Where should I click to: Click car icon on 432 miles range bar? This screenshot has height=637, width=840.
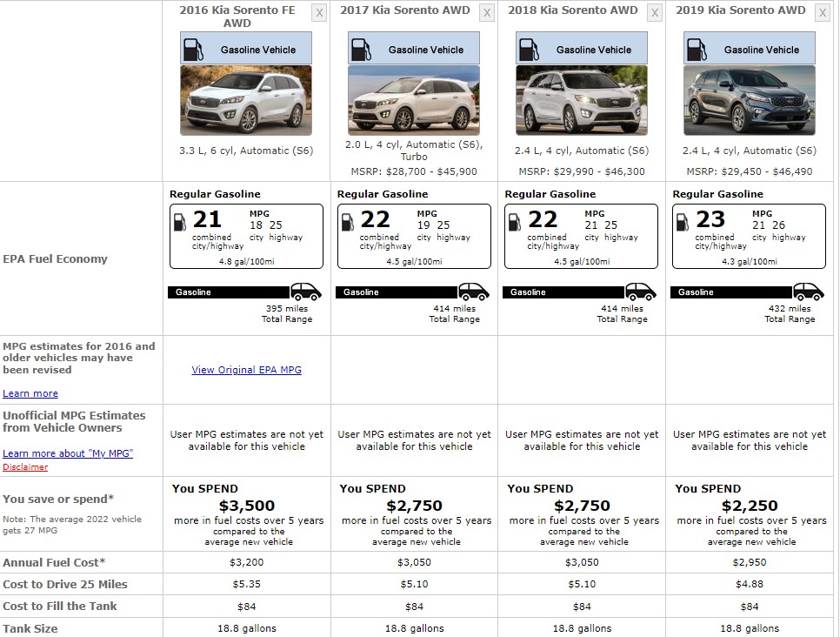pos(809,292)
